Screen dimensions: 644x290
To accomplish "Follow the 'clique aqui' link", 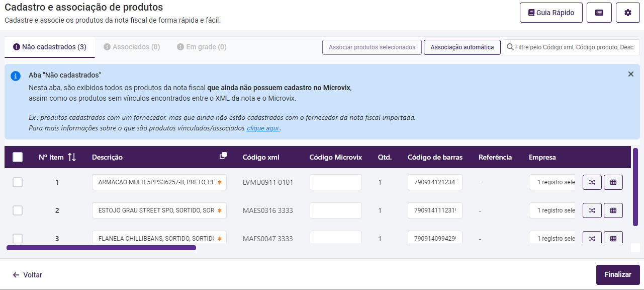I will tap(262, 128).
